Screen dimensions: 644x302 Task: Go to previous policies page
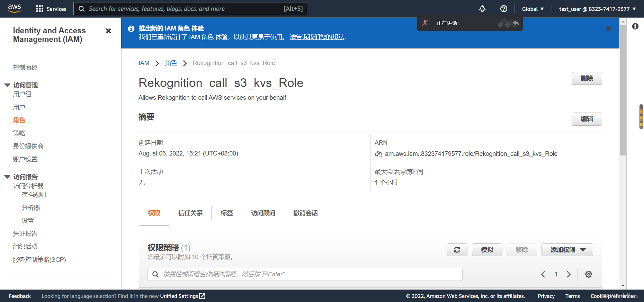click(x=543, y=274)
